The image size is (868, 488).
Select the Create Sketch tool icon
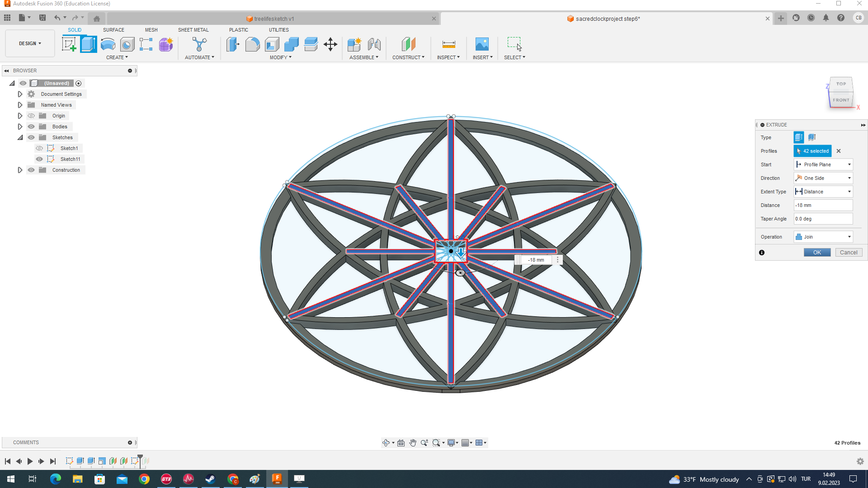(x=69, y=44)
